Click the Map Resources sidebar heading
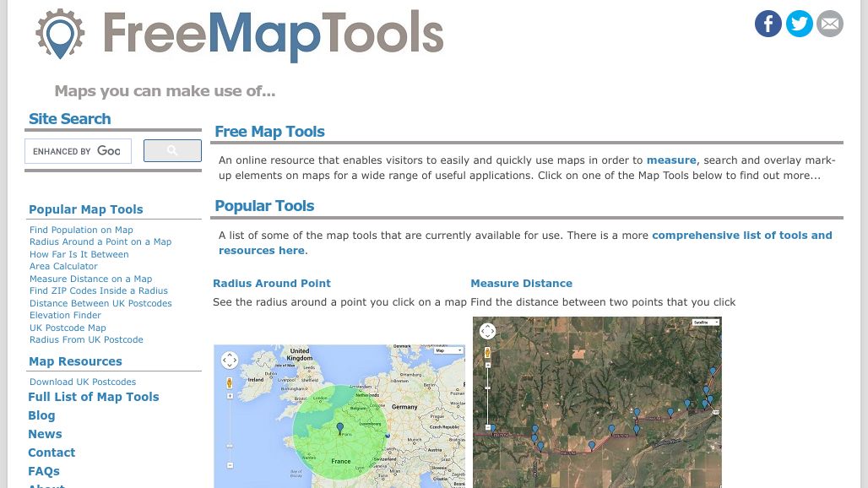 point(75,362)
